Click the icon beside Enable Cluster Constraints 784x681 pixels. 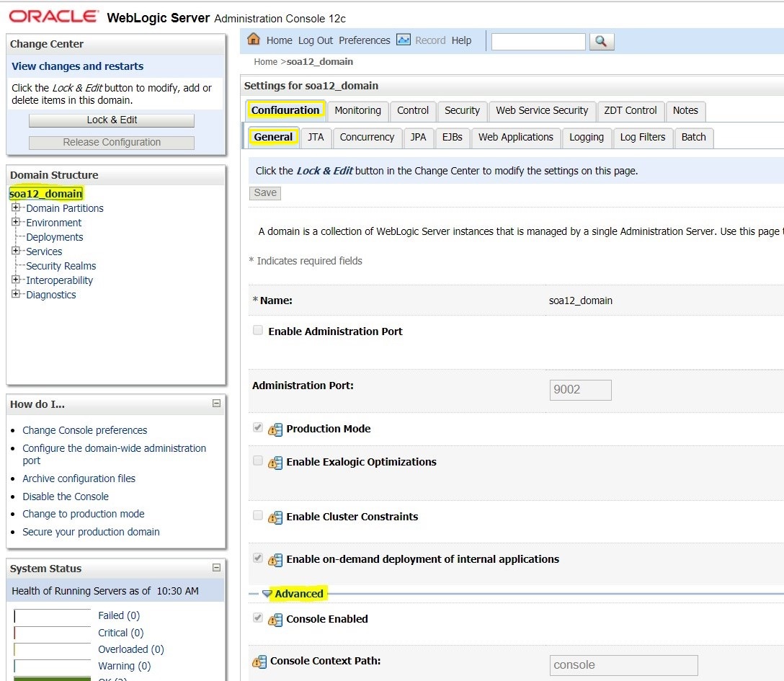pyautogui.click(x=275, y=517)
